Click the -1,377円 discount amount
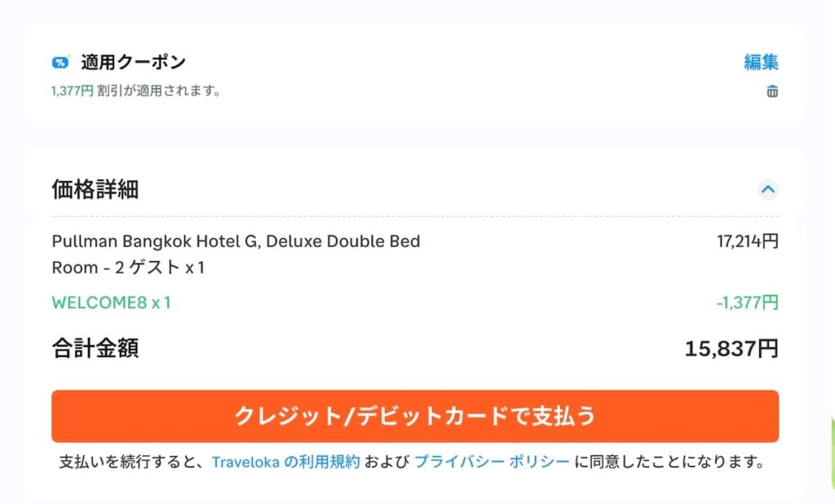This screenshot has height=504, width=835. point(747,303)
